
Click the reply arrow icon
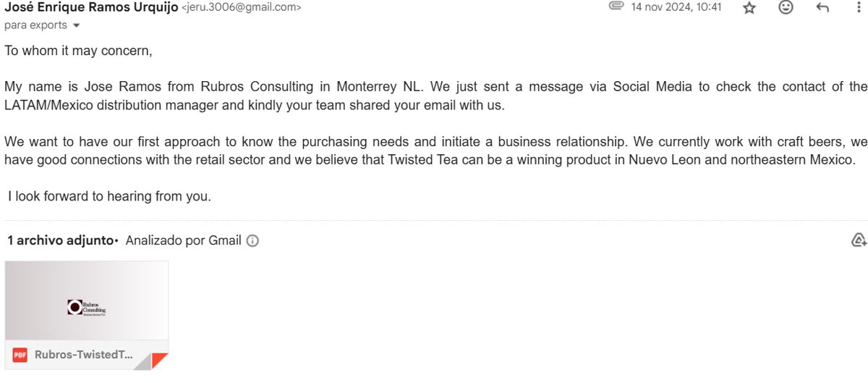(822, 7)
